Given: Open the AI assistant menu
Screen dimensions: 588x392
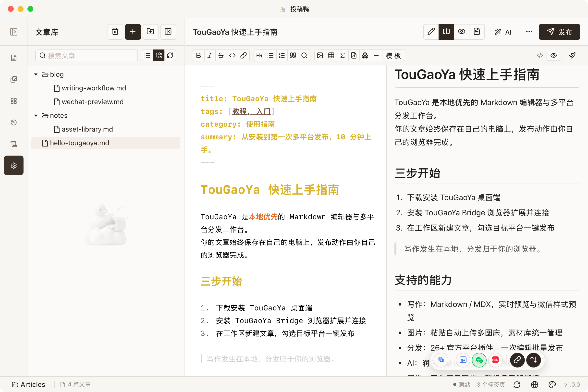Looking at the screenshot, I should (x=503, y=32).
